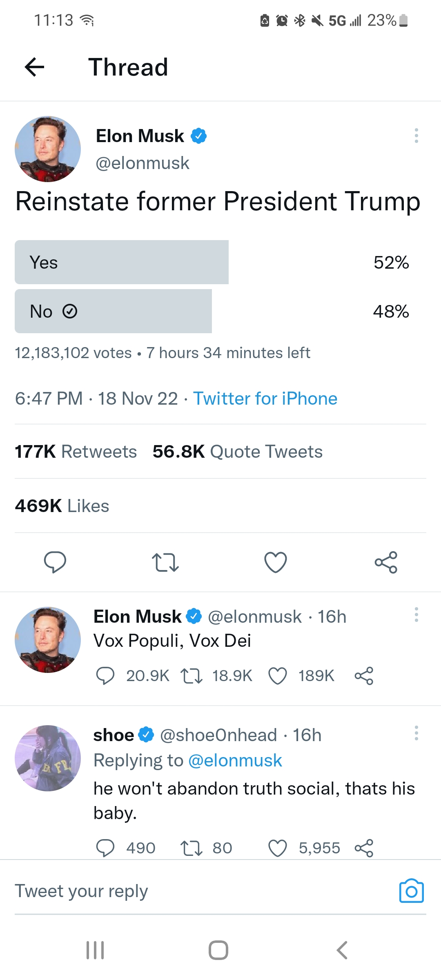441x980 pixels.
Task: Tap the @elonmusk mention in shoe's reply
Action: coord(235,760)
